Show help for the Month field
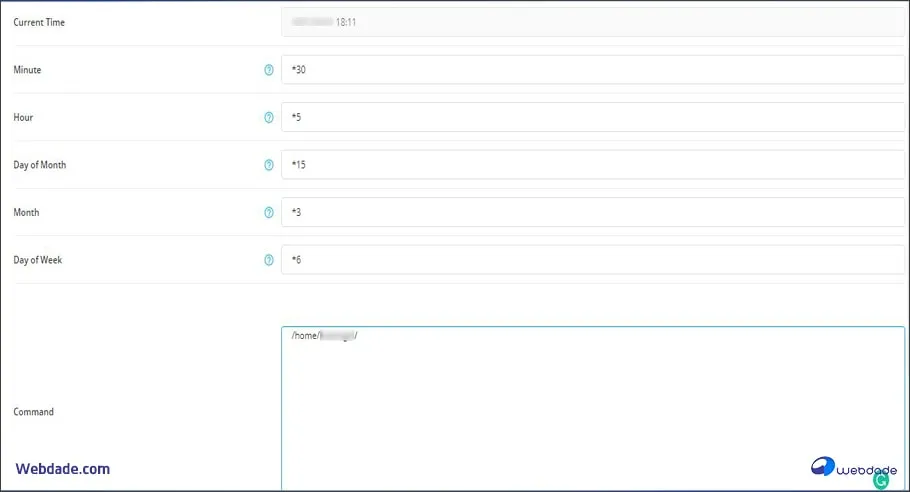Screen dimensions: 910x492 268,212
